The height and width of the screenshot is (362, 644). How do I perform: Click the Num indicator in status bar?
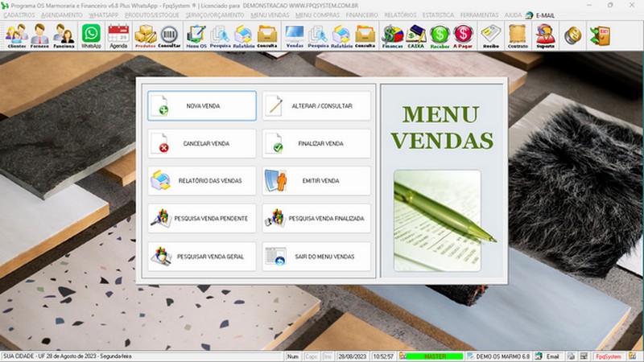(293, 356)
